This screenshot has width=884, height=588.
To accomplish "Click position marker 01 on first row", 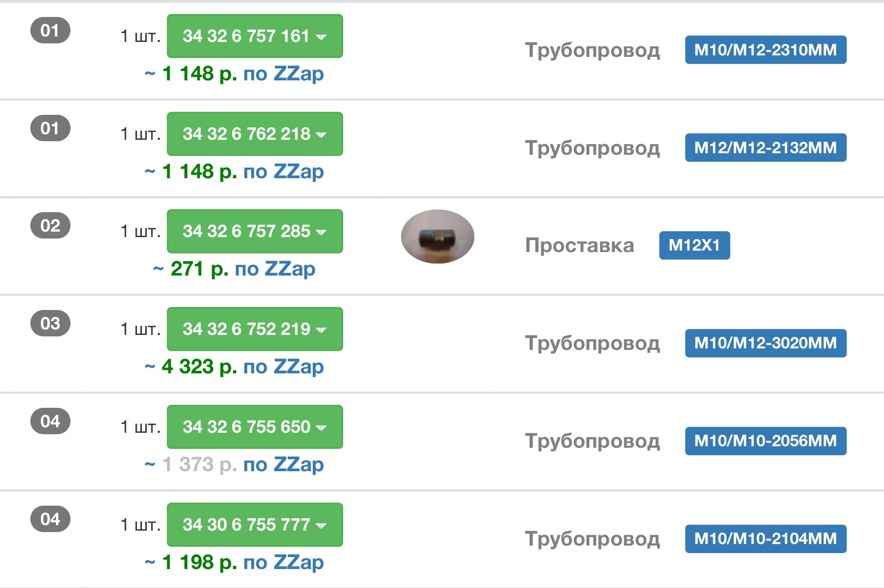I will [x=50, y=30].
